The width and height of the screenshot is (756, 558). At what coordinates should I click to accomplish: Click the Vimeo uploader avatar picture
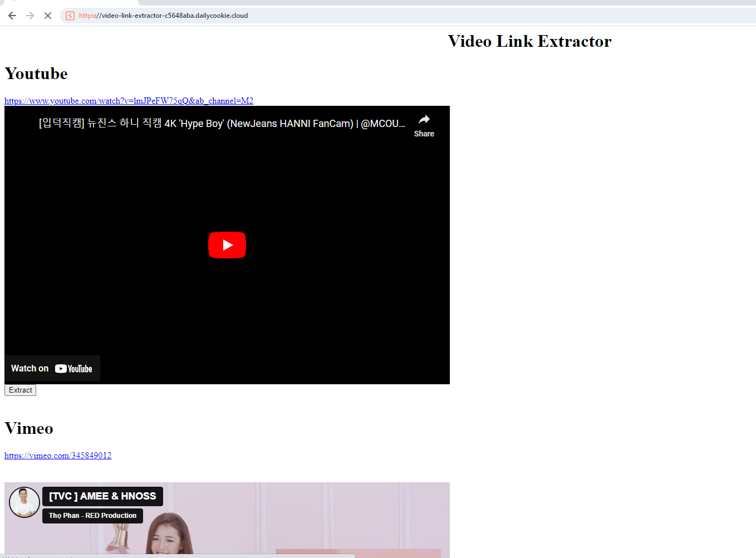click(24, 502)
